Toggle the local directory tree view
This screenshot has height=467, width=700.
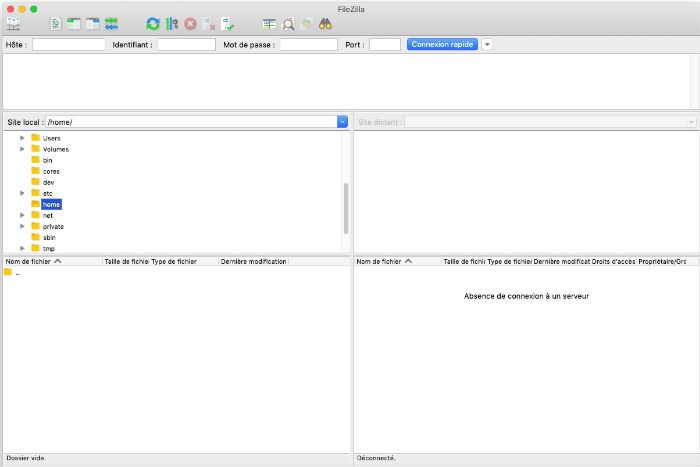coord(74,24)
